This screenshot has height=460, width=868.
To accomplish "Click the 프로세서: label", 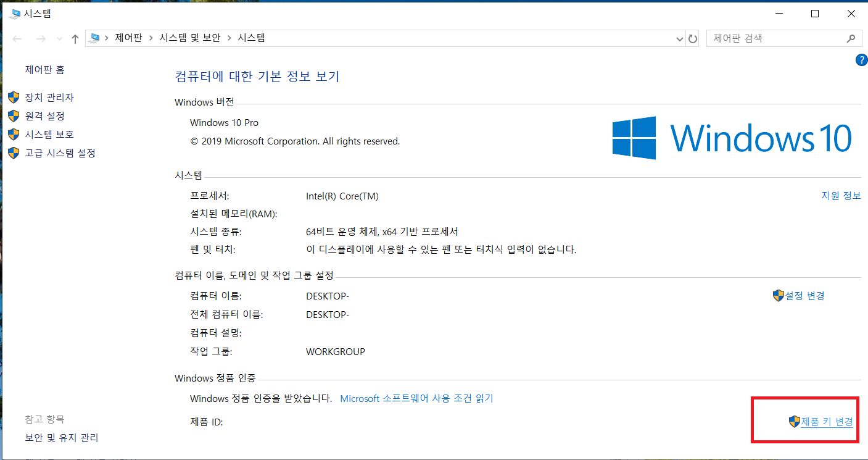I will [x=210, y=196].
